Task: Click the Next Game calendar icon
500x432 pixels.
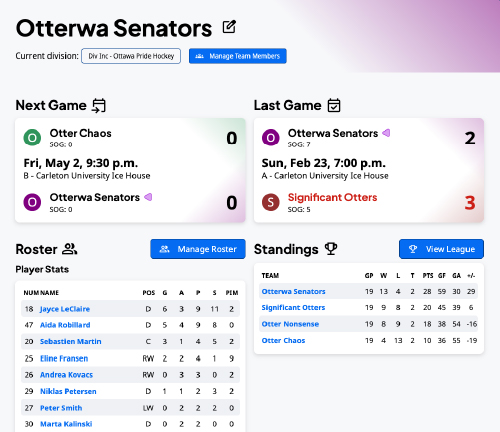Action: click(99, 105)
